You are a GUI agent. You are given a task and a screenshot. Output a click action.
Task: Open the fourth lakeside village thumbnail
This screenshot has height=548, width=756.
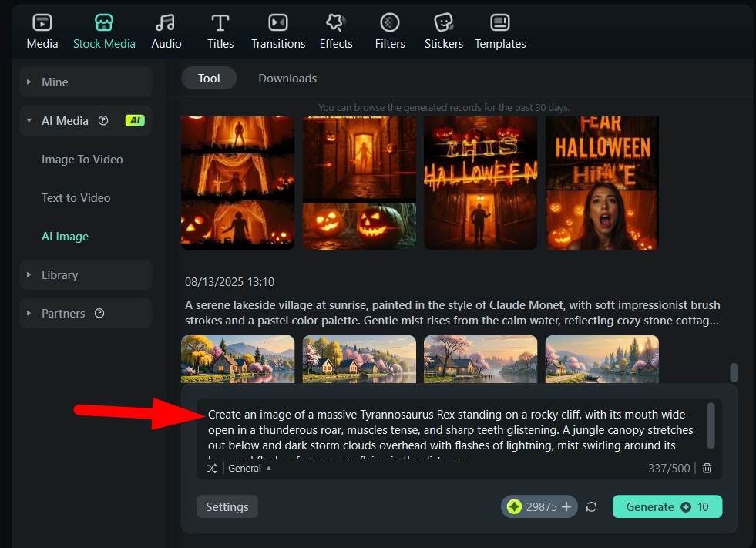[x=602, y=359]
